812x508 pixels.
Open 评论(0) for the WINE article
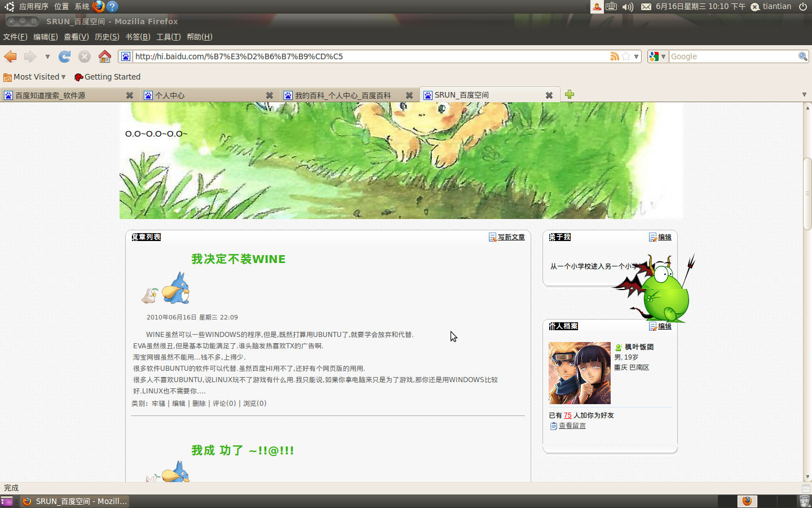pos(224,404)
